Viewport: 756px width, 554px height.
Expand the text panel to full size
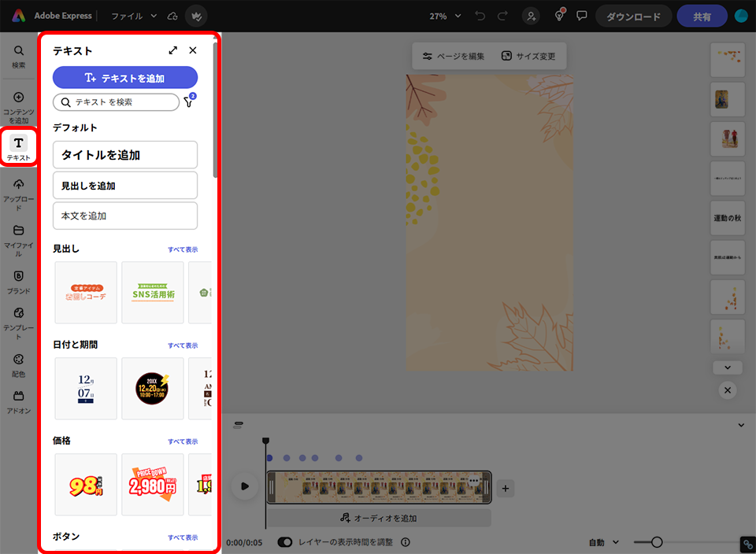tap(173, 50)
